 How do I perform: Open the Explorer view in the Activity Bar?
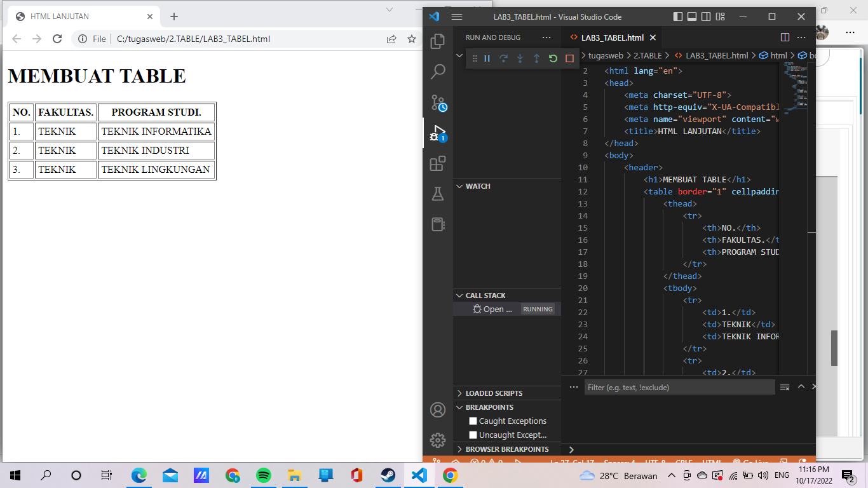pos(438,40)
